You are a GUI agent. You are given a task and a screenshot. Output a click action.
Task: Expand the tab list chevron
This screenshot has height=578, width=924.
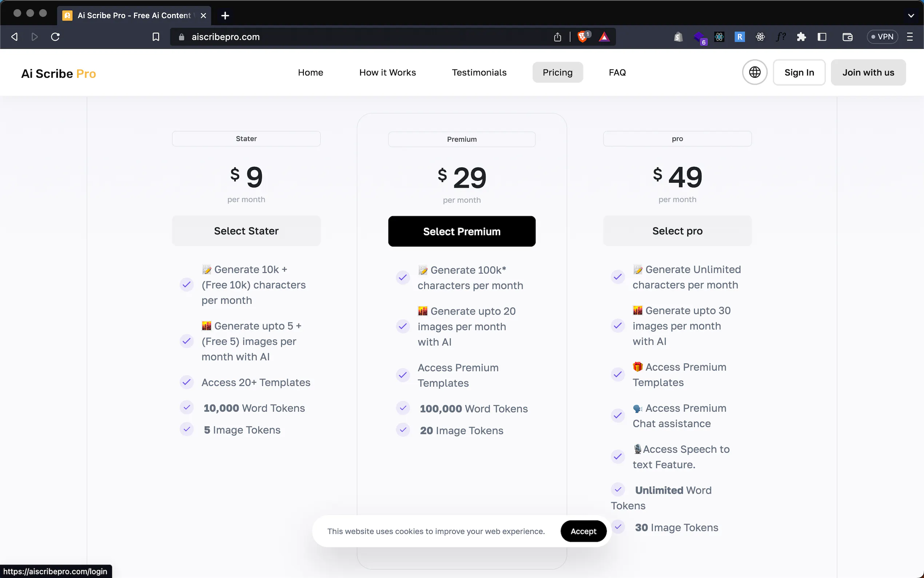pos(911,16)
